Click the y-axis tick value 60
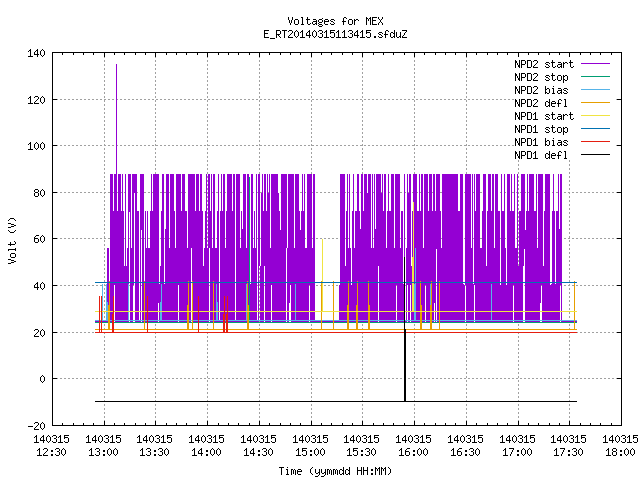Viewport: 640px width, 480px height. tap(39, 239)
